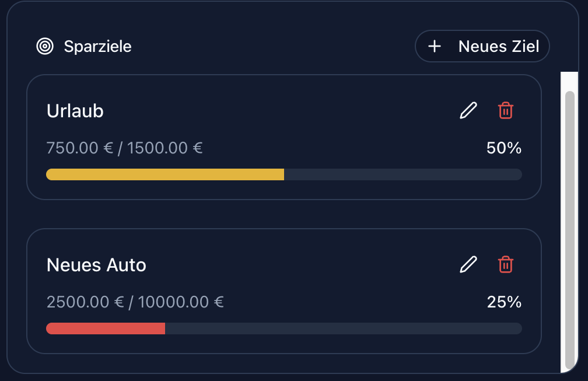Click the vertical scrollbar thumb

[570, 228]
